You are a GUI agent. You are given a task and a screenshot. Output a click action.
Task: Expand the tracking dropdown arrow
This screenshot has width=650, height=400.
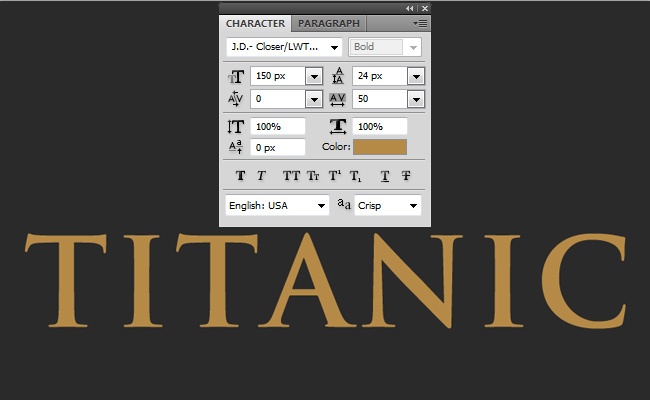tap(416, 99)
